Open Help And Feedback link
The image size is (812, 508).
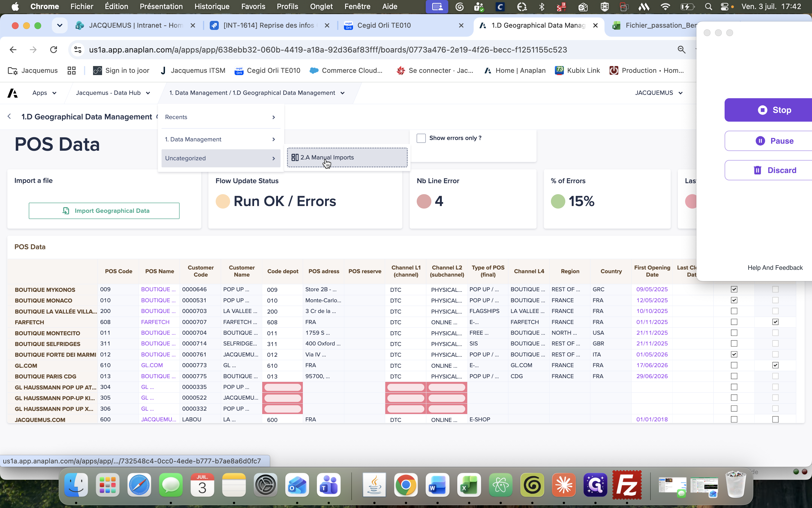[x=775, y=268]
